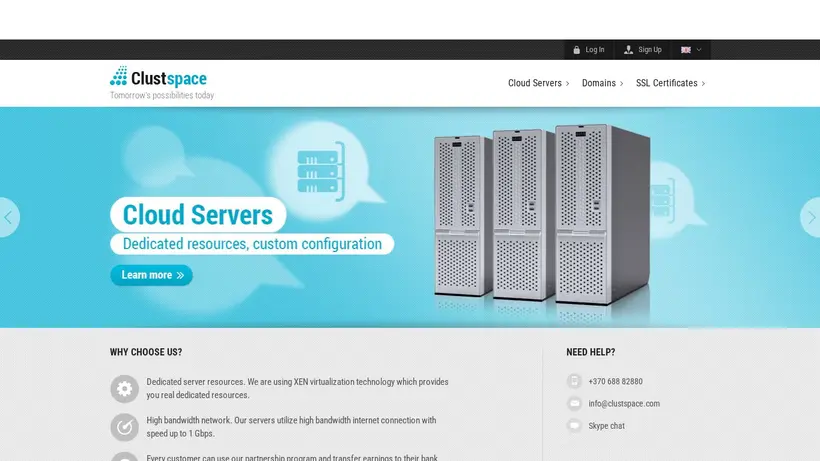Click the phone number +370 688 82880
Screen dimensions: 820x461
(616, 382)
